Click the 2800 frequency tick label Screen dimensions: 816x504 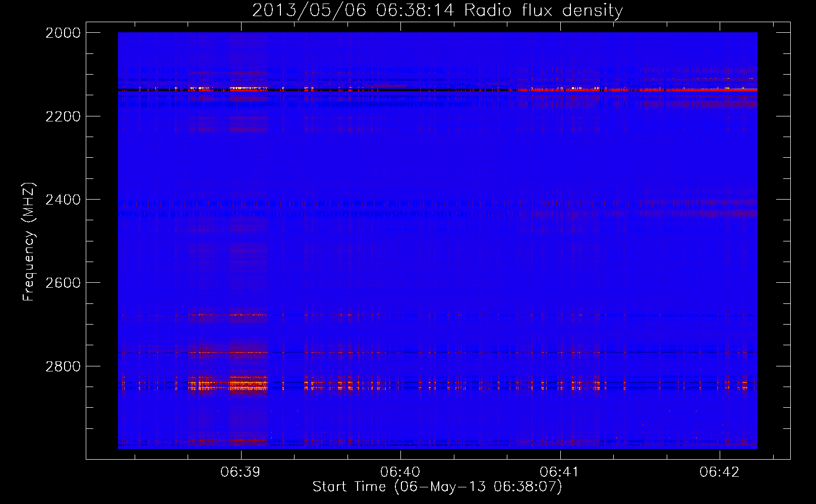coord(63,366)
